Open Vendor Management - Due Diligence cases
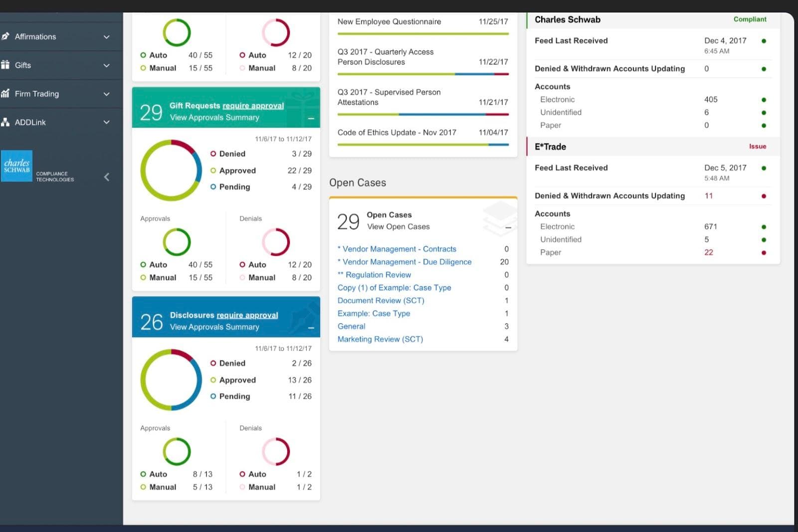The width and height of the screenshot is (798, 532). pos(404,262)
